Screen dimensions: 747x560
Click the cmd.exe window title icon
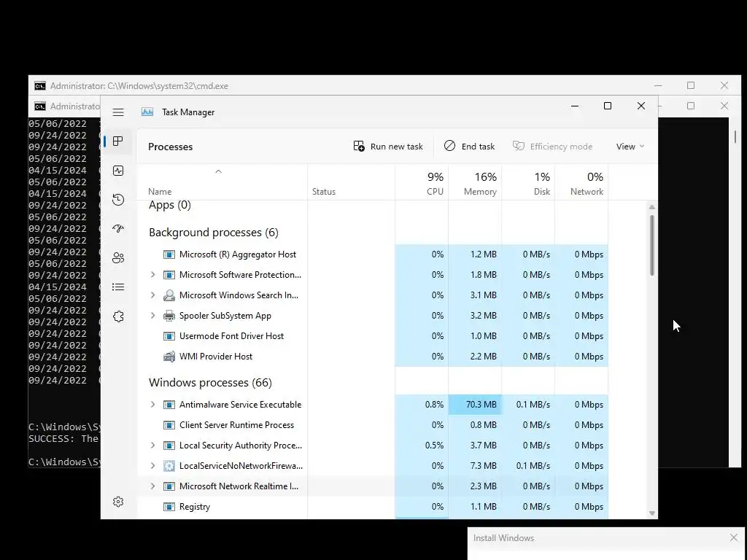[x=40, y=86]
